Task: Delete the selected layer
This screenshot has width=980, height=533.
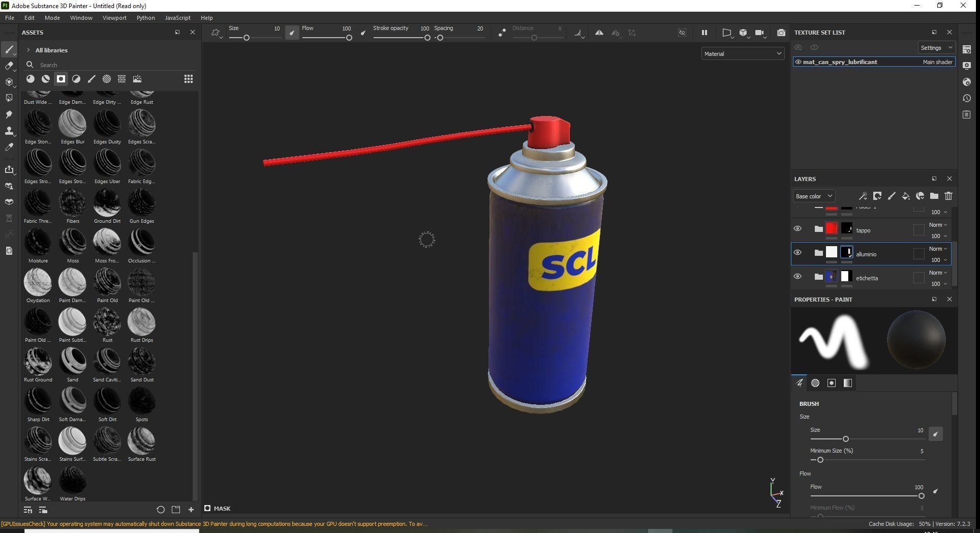Action: point(948,196)
